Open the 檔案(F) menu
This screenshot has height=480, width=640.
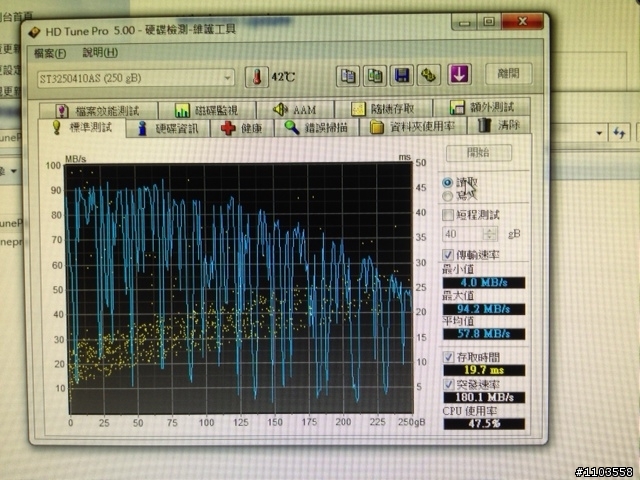coord(50,53)
